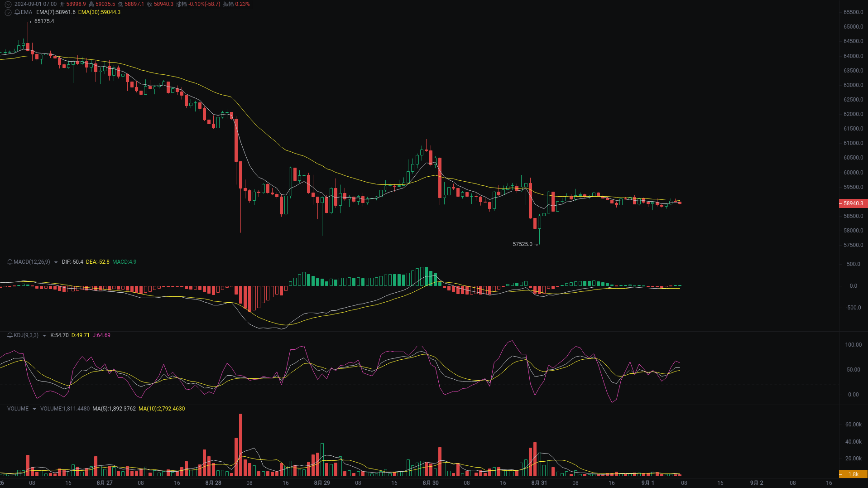The height and width of the screenshot is (488, 868).
Task: Click the red current price tag 58940.3
Action: 853,203
